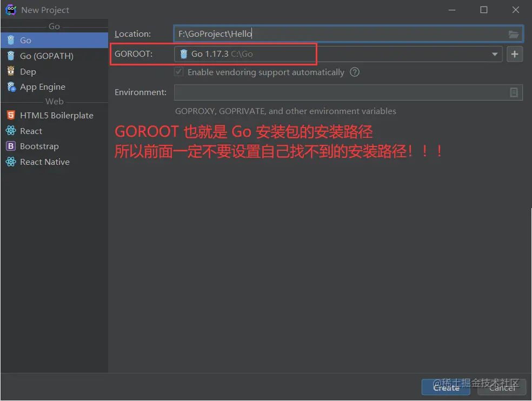
Task: Pick the Bootstrap project template
Action: pos(54,146)
